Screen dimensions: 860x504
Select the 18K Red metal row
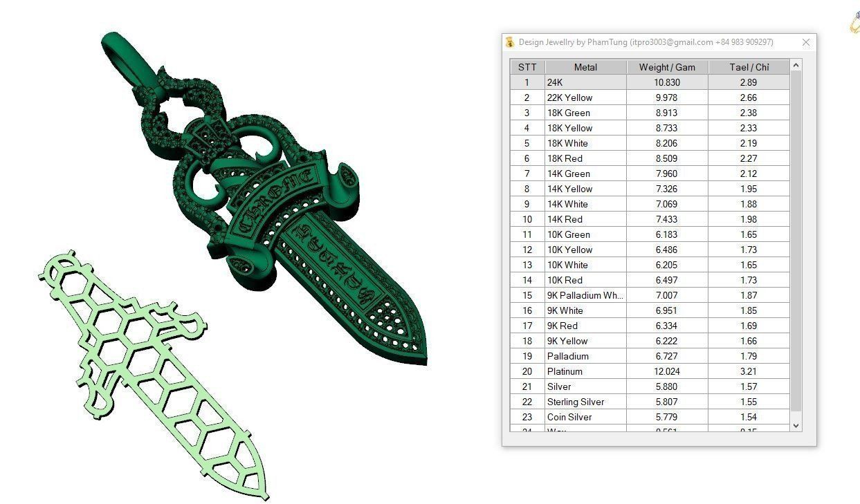point(650,158)
